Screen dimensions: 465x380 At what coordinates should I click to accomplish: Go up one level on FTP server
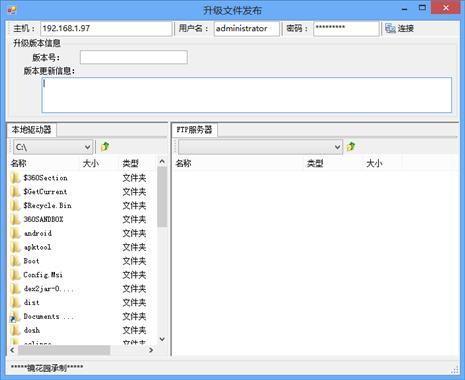point(351,147)
